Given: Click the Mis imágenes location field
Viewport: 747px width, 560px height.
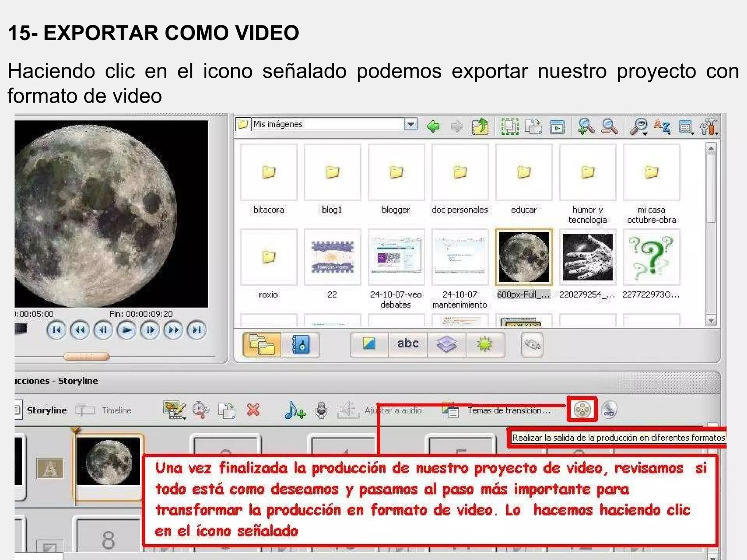Looking at the screenshot, I should click(326, 124).
